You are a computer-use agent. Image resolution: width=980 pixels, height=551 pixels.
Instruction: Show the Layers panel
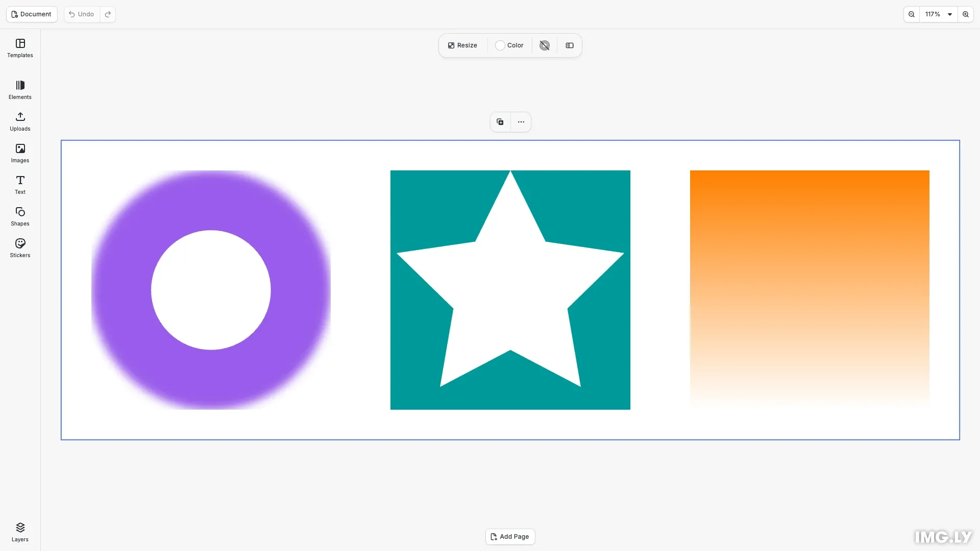pos(20,533)
